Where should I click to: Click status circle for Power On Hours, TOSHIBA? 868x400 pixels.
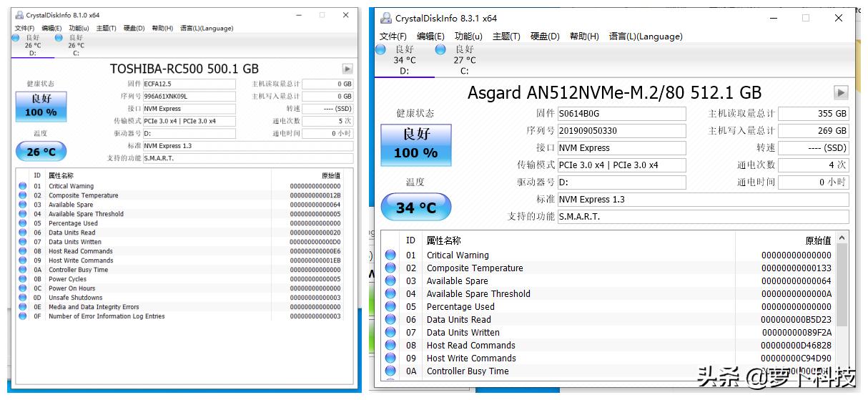23,288
